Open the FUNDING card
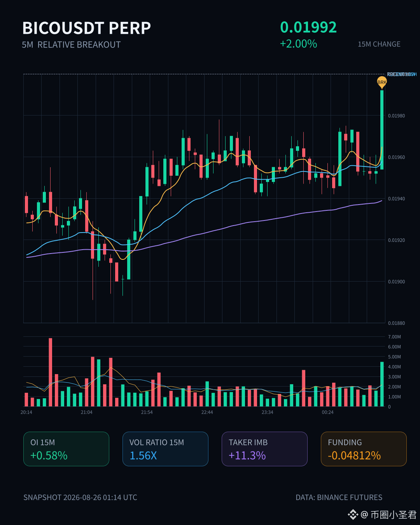This screenshot has width=420, height=525. click(x=364, y=449)
